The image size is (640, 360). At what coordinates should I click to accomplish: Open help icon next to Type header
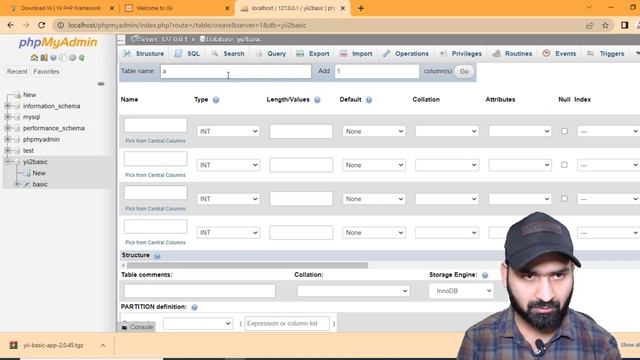216,100
